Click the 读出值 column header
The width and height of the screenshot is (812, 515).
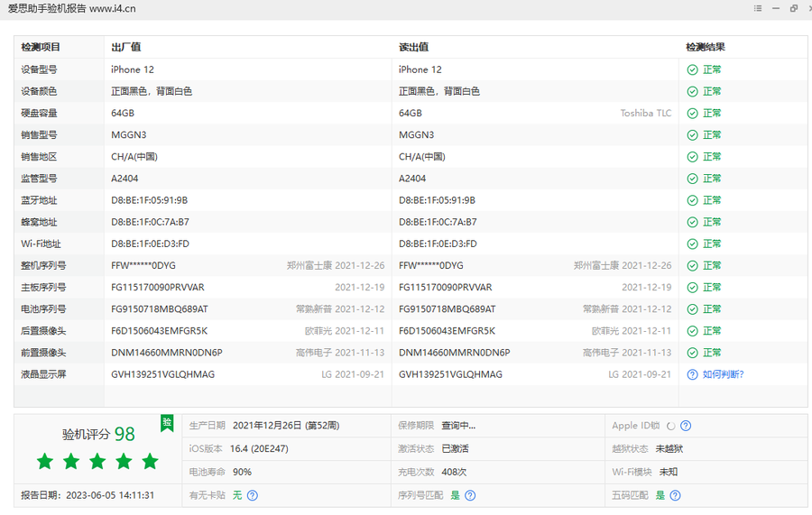pyautogui.click(x=413, y=47)
